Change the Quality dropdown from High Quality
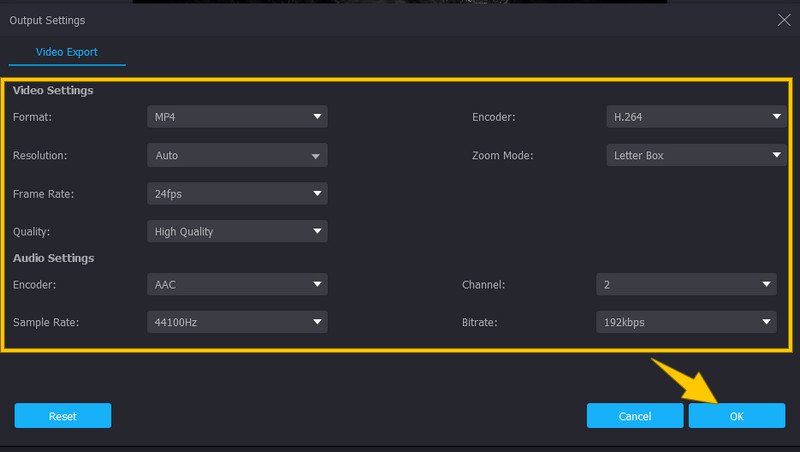This screenshot has height=452, width=800. pos(236,232)
